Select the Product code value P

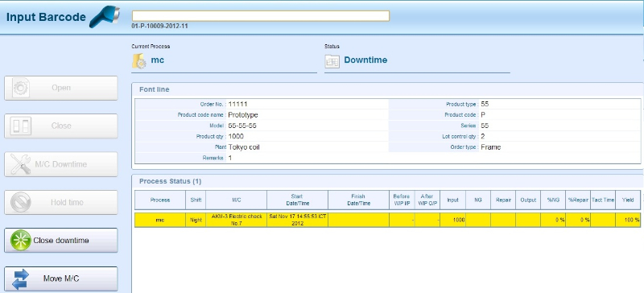(x=483, y=114)
